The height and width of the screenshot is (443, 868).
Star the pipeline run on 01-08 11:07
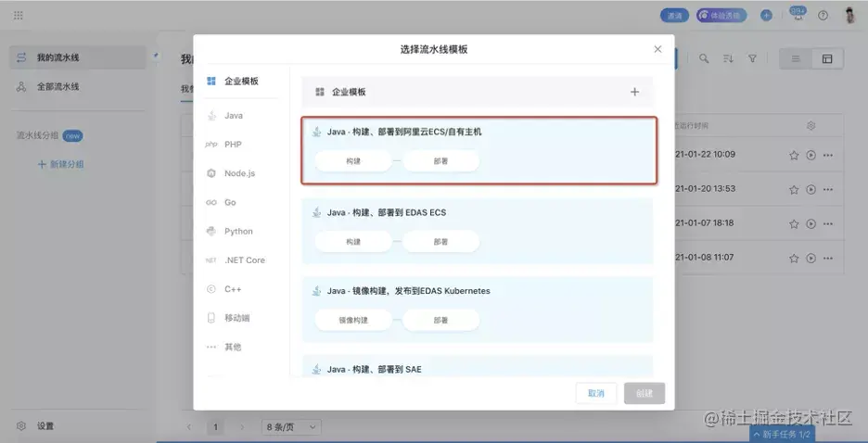[x=794, y=259]
